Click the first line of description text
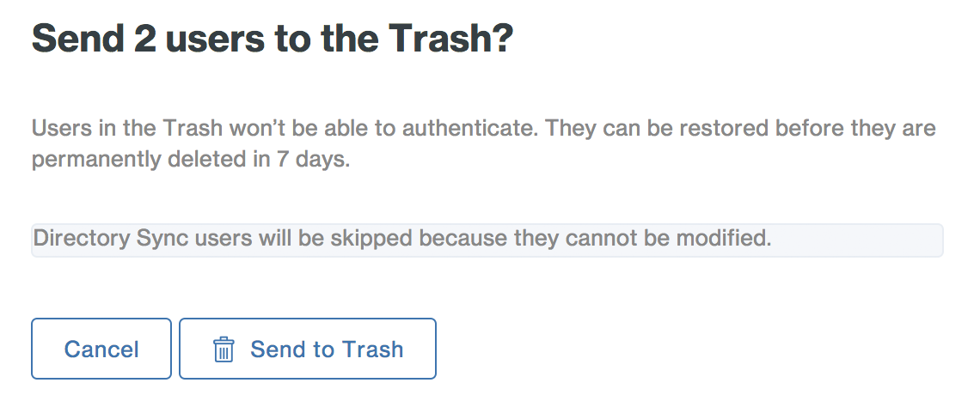980x395 pixels. pos(483,130)
